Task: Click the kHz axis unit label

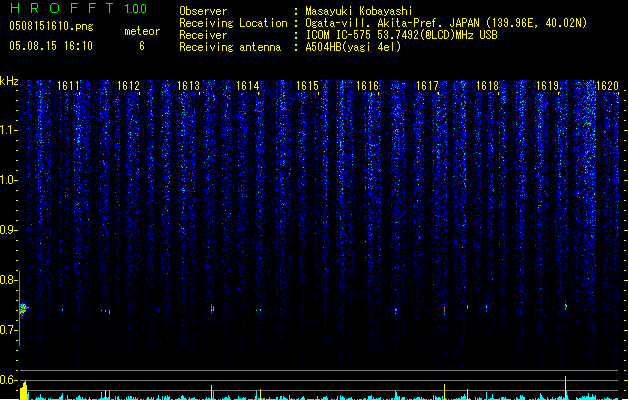Action: point(9,81)
